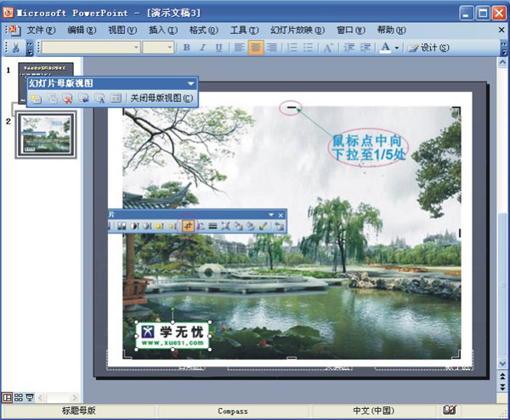This screenshot has width=510, height=420.
Task: Open 工具 (Tools) menu
Action: 244,31
